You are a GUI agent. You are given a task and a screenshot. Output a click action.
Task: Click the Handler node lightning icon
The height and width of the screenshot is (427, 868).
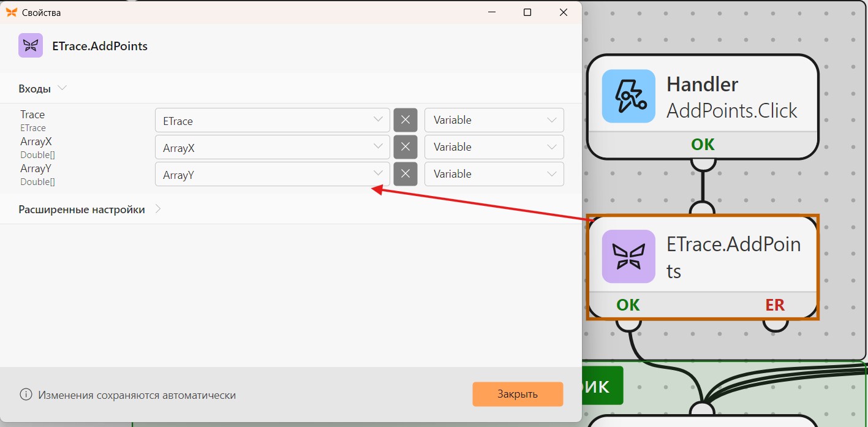click(x=628, y=96)
